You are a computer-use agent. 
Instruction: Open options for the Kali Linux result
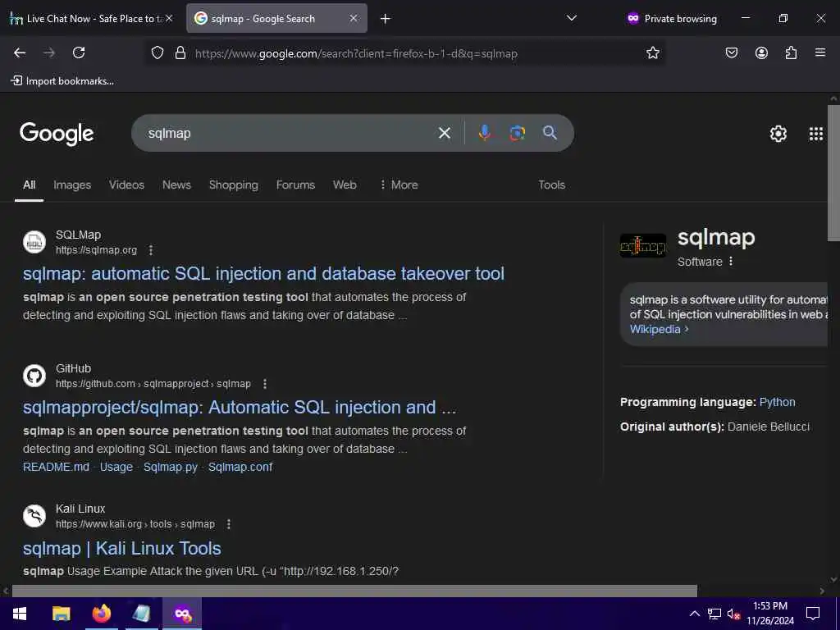point(229,524)
